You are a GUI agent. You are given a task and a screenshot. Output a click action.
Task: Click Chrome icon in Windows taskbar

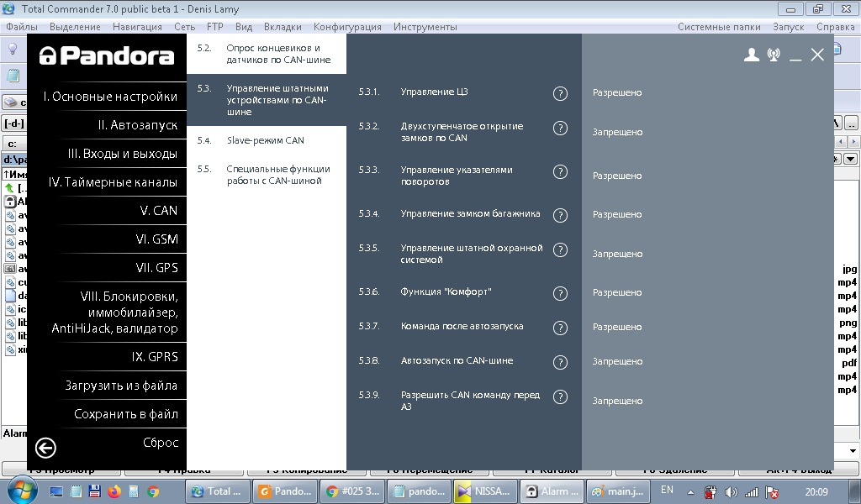tap(153, 491)
